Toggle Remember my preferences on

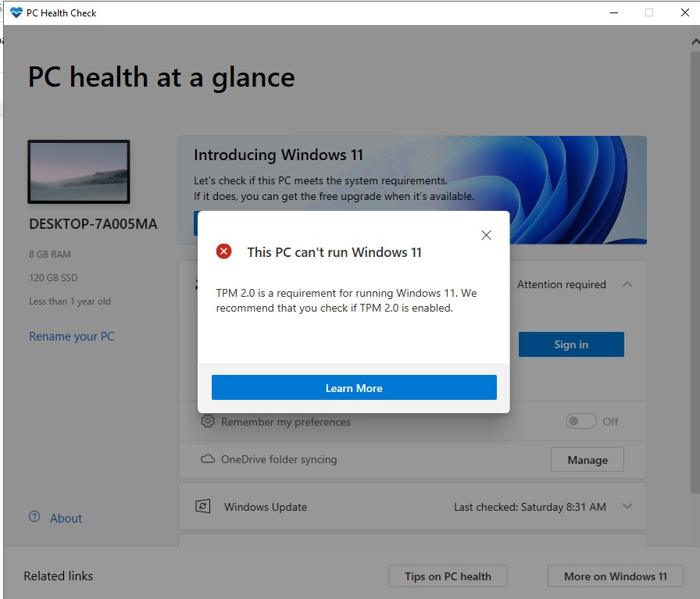581,420
